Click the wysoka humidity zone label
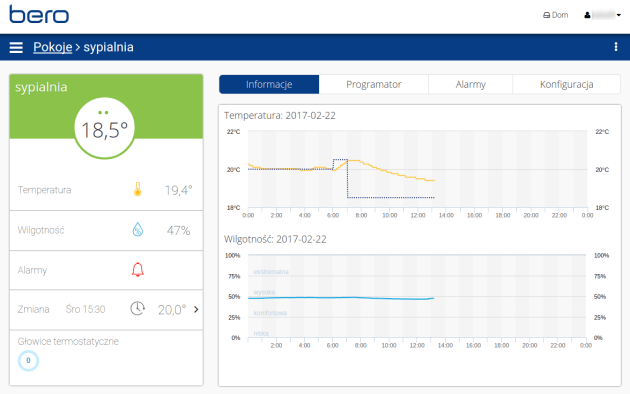Image resolution: width=630 pixels, height=394 pixels. tap(264, 292)
